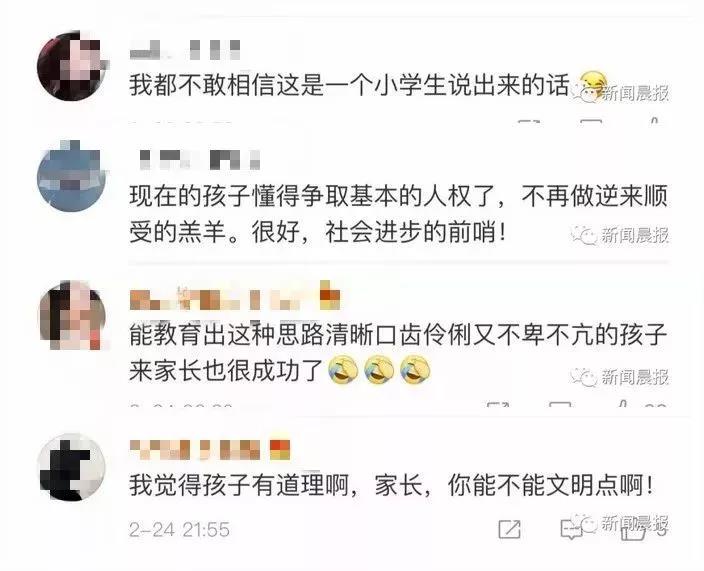Tap the comment reply icon beside 2-24 21:55
Image resolution: width=704 pixels, height=571 pixels.
572,530
